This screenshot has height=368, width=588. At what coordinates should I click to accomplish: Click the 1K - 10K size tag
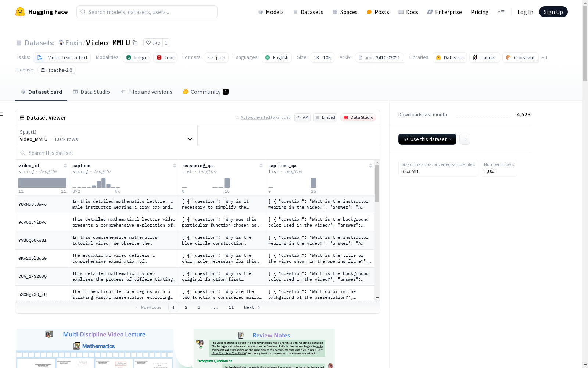pyautogui.click(x=322, y=57)
